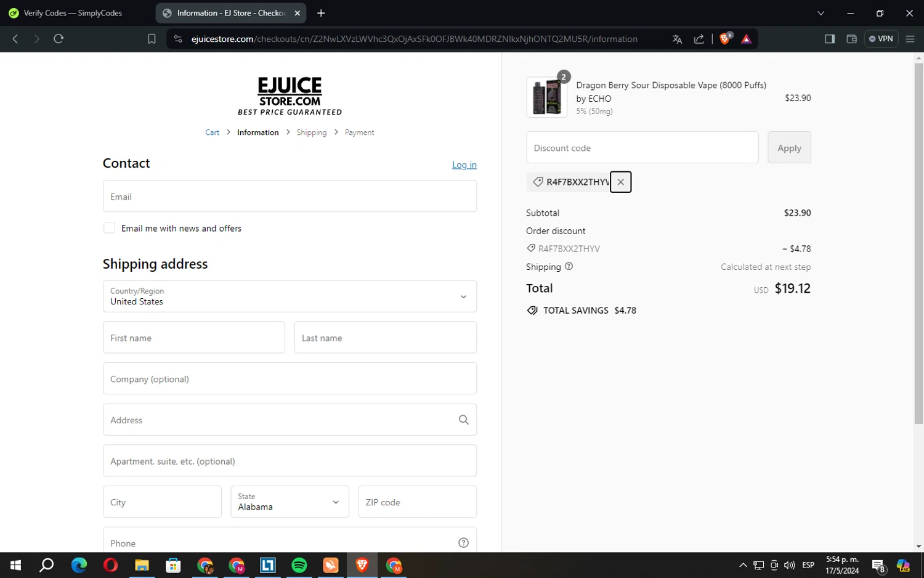
Task: Click the page vertical scrollbar thumb
Action: coord(918,243)
